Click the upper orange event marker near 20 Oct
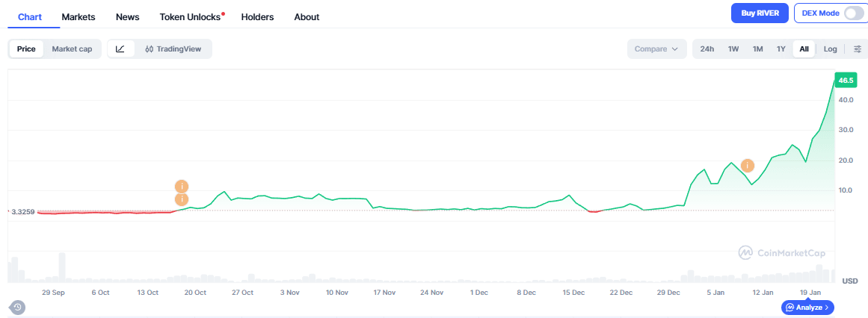The width and height of the screenshot is (868, 318). (x=181, y=187)
